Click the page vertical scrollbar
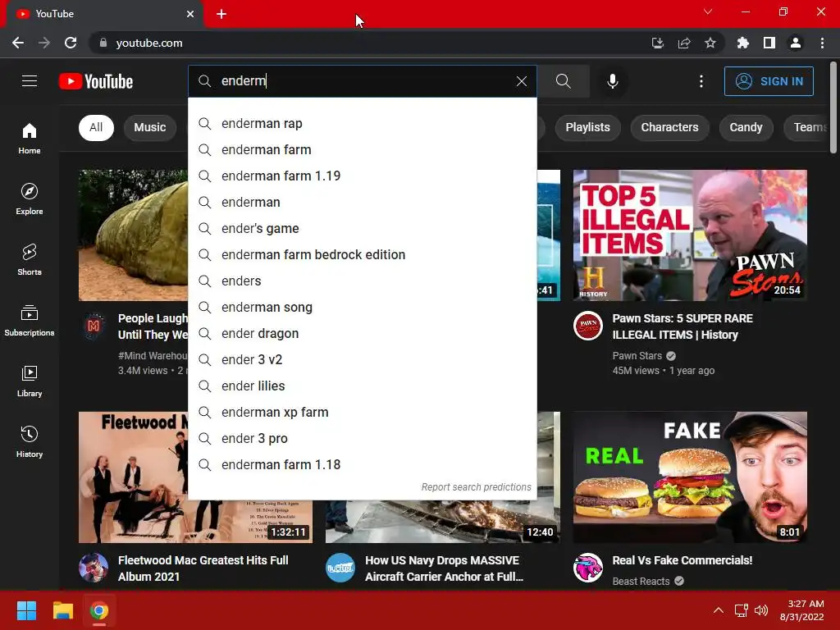 833,107
